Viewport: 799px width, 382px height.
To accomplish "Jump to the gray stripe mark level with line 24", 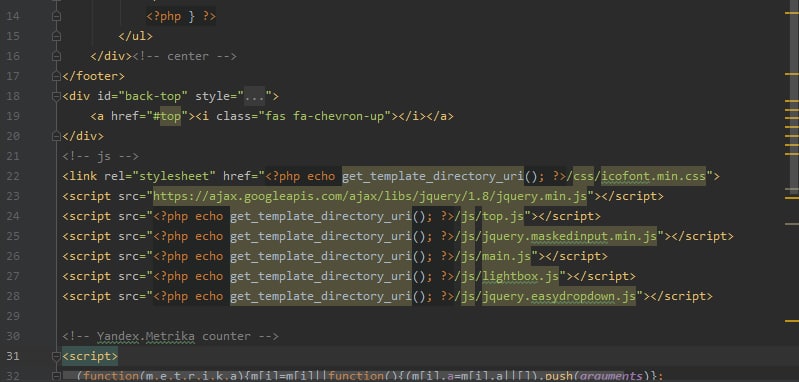I will (792, 223).
